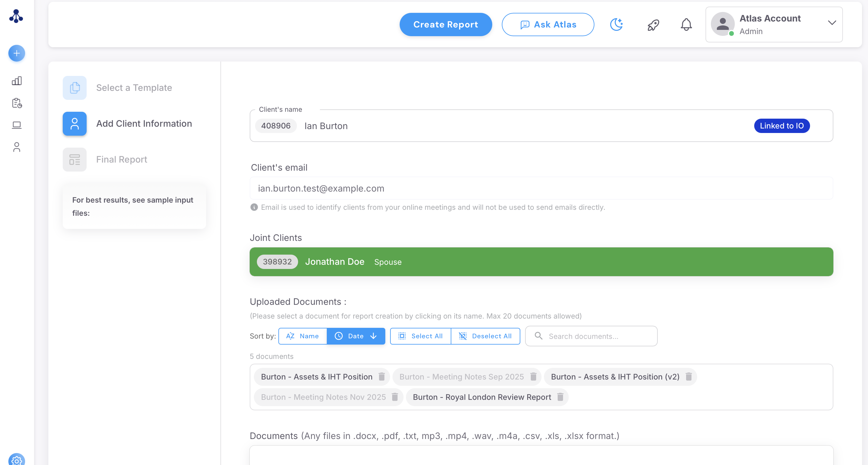Open the settings gear icon

click(x=16, y=460)
